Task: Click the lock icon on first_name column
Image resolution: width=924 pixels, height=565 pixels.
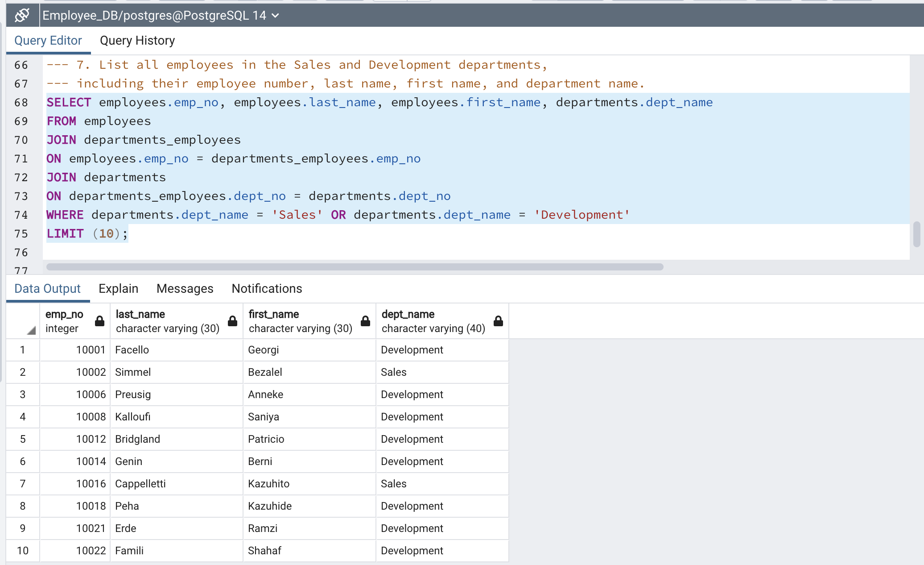Action: point(365,321)
